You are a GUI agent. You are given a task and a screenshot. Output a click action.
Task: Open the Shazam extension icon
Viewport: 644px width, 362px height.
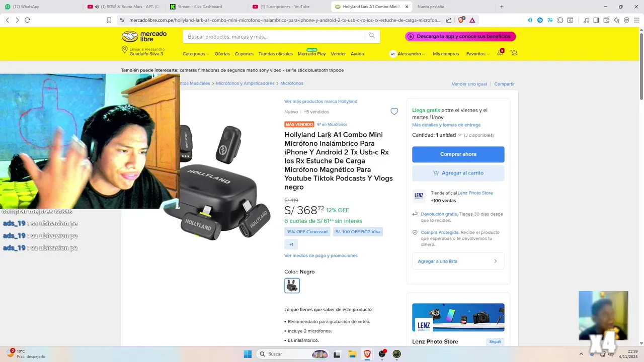click(540, 20)
